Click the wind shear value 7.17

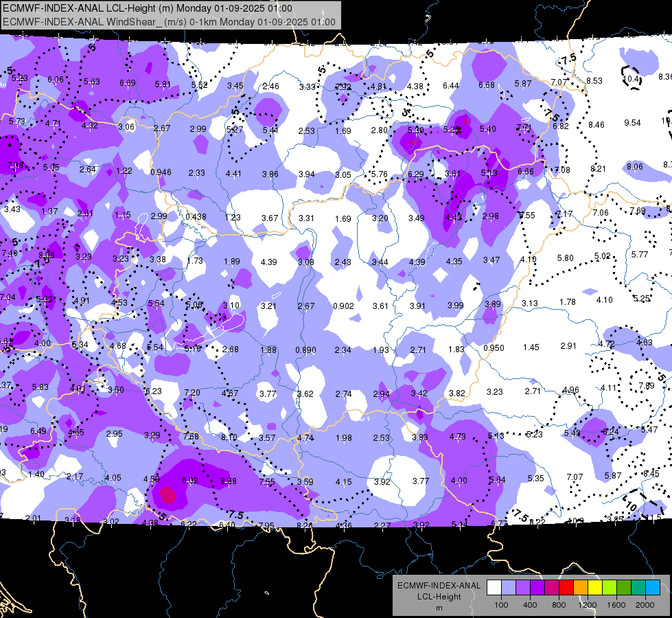564,214
